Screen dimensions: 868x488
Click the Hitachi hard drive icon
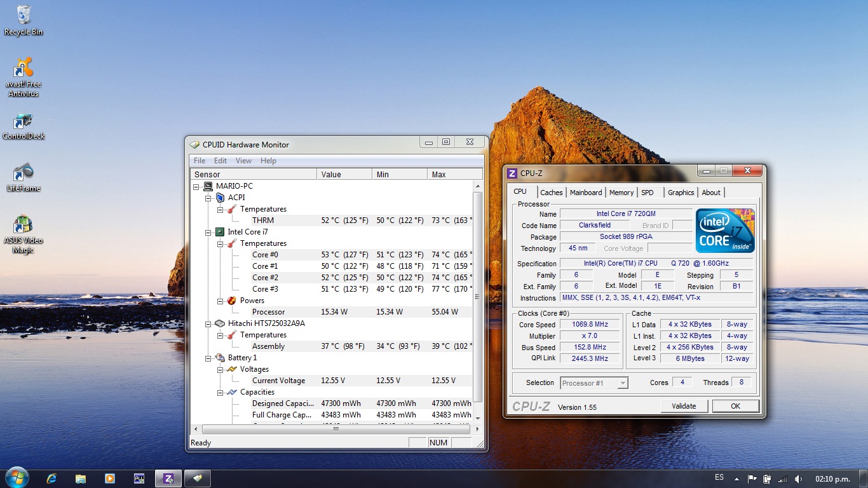point(220,323)
